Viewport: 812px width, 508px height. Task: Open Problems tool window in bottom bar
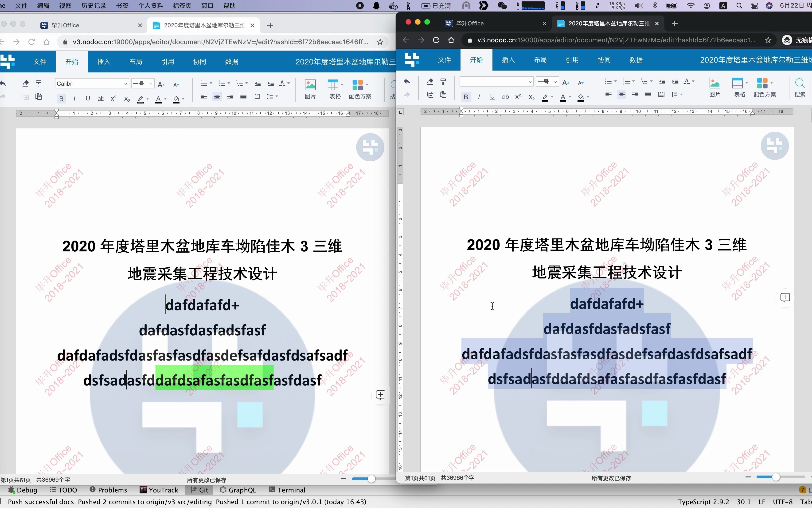coord(108,490)
